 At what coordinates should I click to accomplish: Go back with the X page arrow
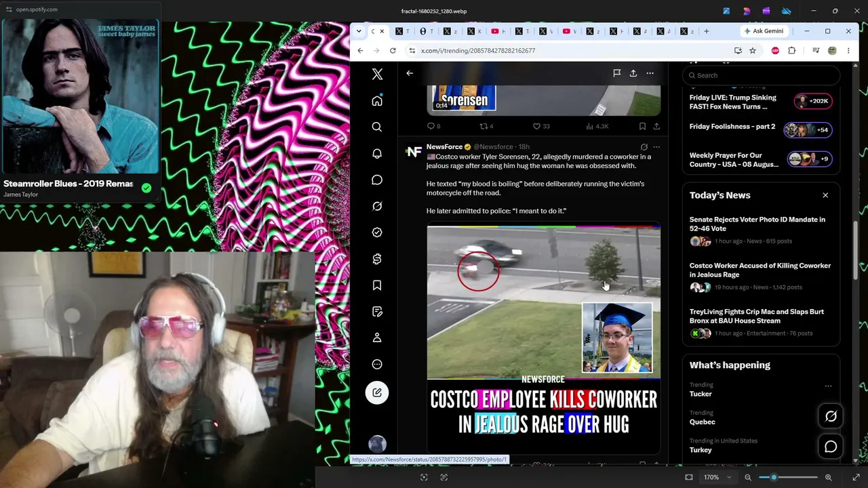pyautogui.click(x=410, y=73)
